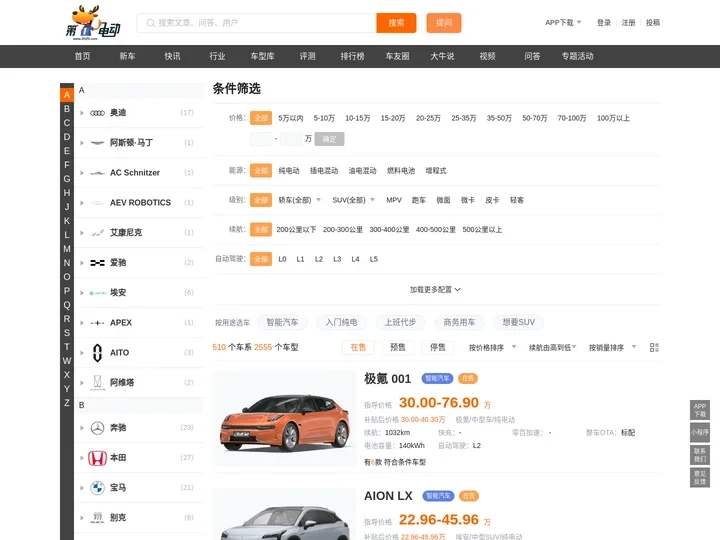Click the orange 提问 button

(444, 23)
